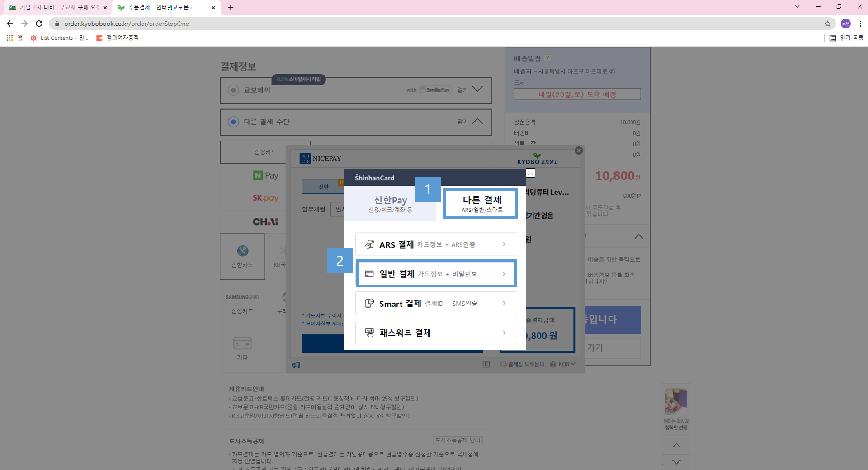The width and height of the screenshot is (868, 470).
Task: Expand the 교보페이 section with 열기
Action: pos(470,89)
